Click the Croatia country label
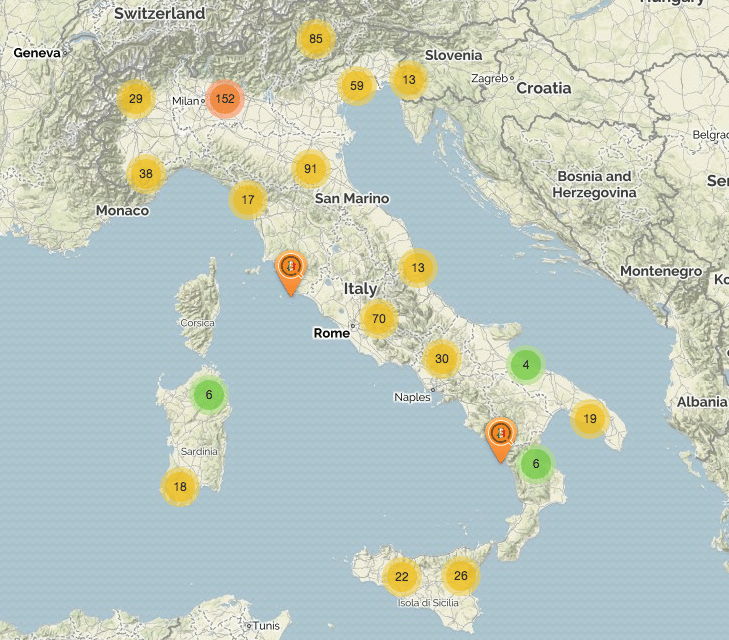Viewport: 729px width, 640px height. pyautogui.click(x=543, y=88)
